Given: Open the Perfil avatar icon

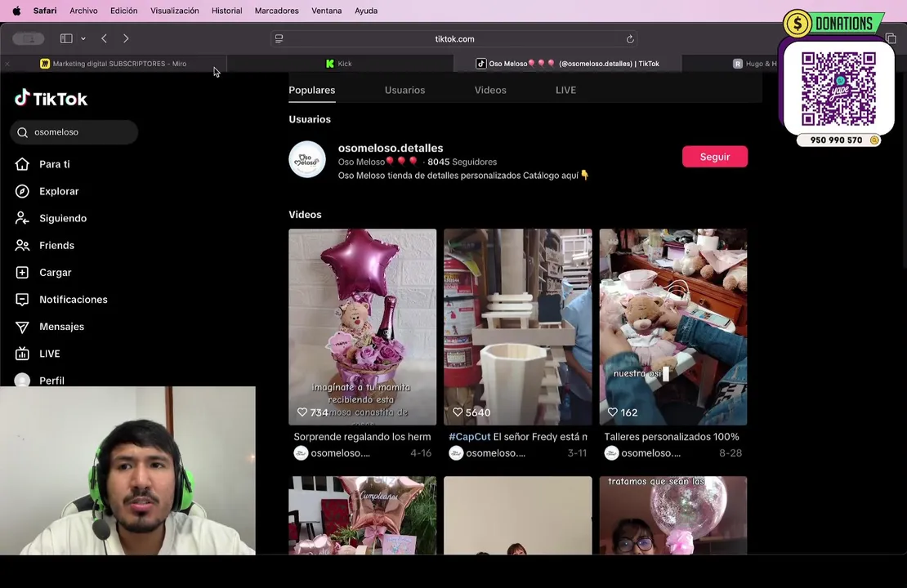Looking at the screenshot, I should click(22, 380).
